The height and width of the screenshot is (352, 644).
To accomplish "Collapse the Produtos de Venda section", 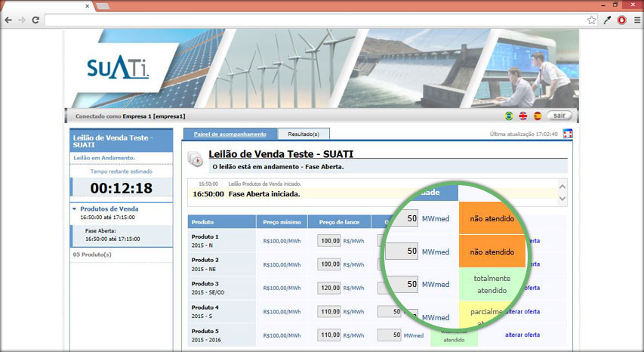I will pyautogui.click(x=74, y=208).
